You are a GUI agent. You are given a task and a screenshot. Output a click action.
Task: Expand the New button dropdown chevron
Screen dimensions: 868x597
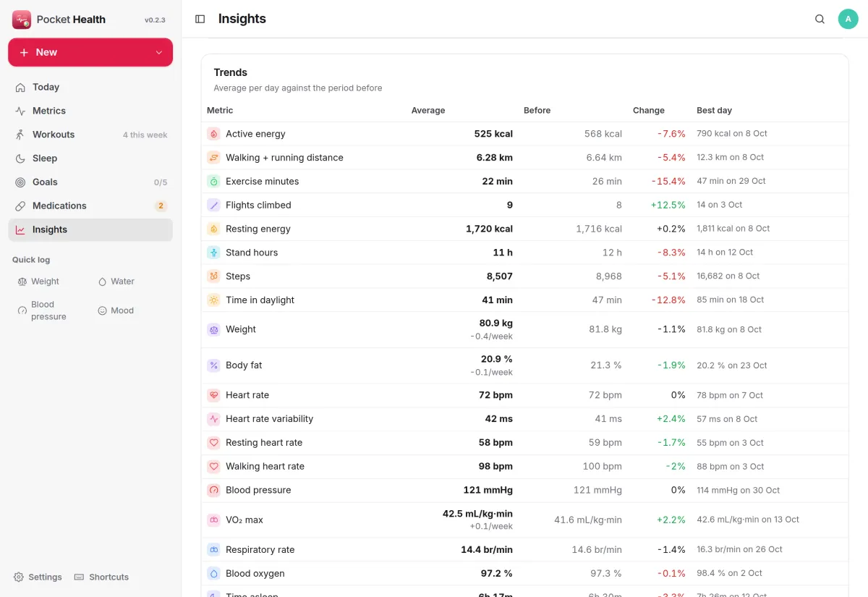[159, 53]
